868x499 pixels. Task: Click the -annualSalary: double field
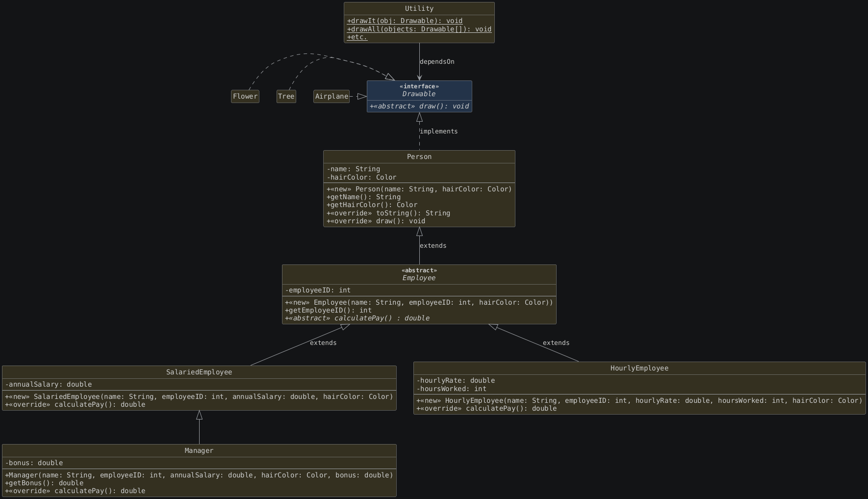[x=49, y=384]
